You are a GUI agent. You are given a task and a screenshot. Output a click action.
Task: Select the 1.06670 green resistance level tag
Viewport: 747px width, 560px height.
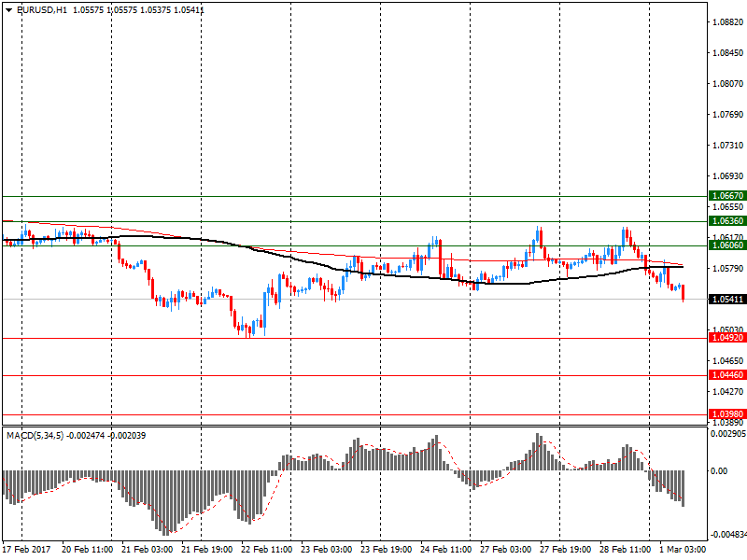click(x=727, y=196)
